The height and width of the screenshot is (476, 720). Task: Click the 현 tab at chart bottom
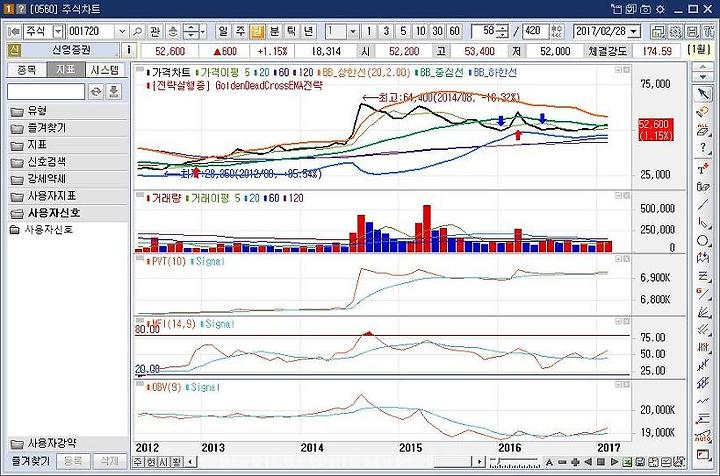(151, 462)
